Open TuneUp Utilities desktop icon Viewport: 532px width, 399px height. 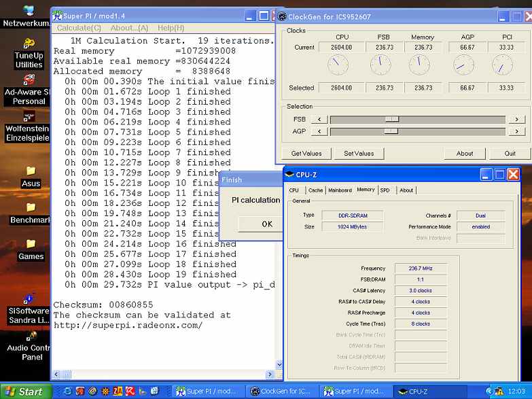coord(29,54)
